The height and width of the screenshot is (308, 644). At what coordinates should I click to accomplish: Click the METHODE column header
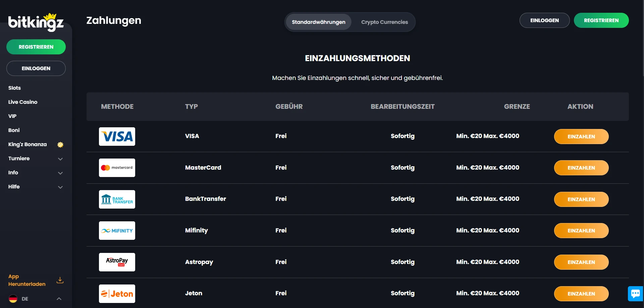click(117, 106)
